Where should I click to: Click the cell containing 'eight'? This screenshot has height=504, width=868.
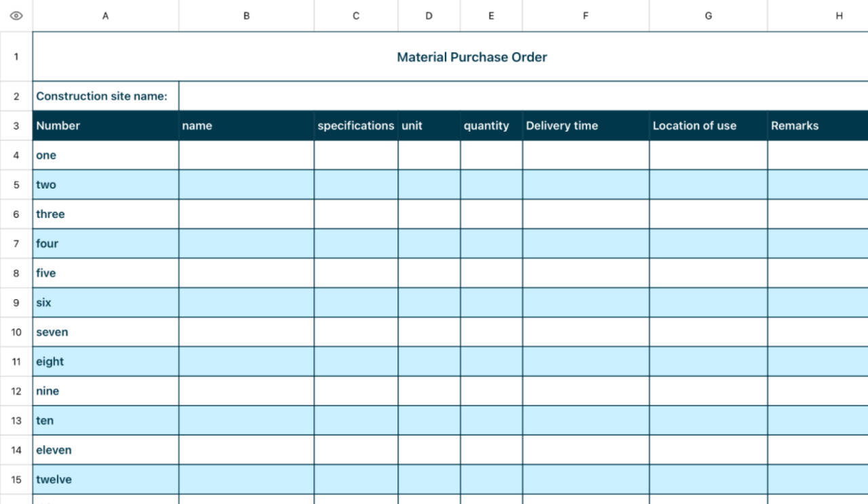pyautogui.click(x=106, y=362)
